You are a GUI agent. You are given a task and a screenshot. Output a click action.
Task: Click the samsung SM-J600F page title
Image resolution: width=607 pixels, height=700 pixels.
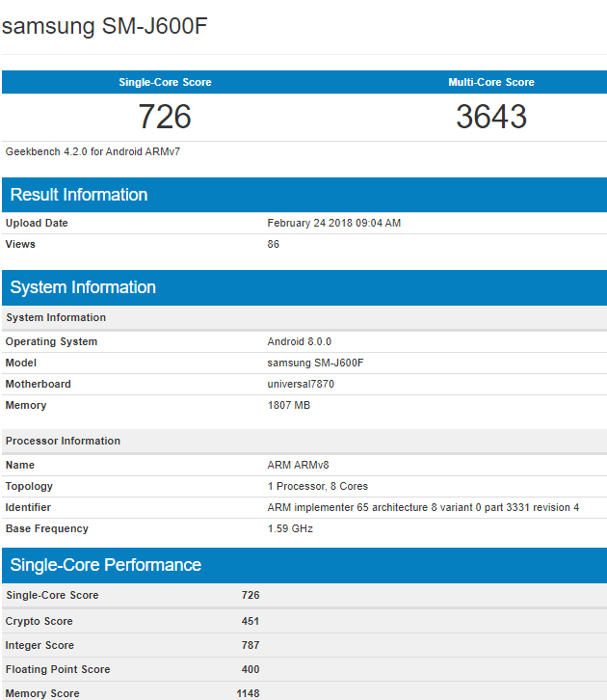point(104,26)
